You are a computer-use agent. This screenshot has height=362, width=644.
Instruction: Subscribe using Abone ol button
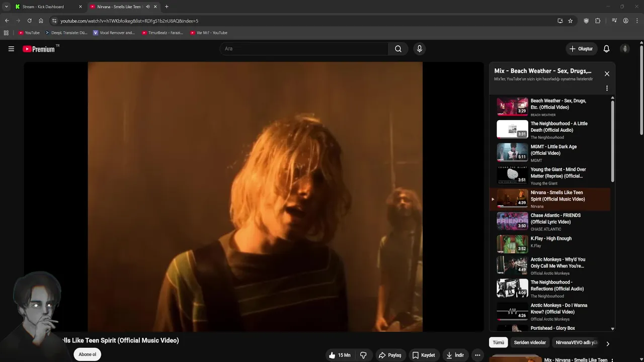(x=87, y=354)
